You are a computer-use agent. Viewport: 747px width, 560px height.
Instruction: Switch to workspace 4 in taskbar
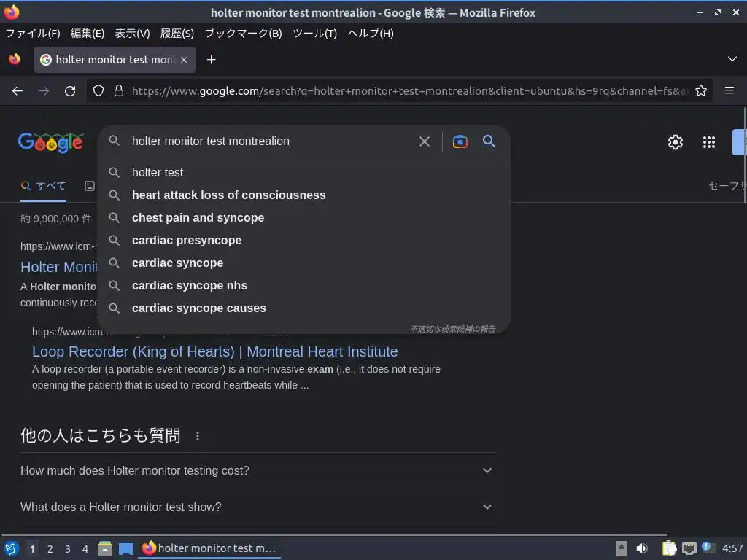(85, 549)
